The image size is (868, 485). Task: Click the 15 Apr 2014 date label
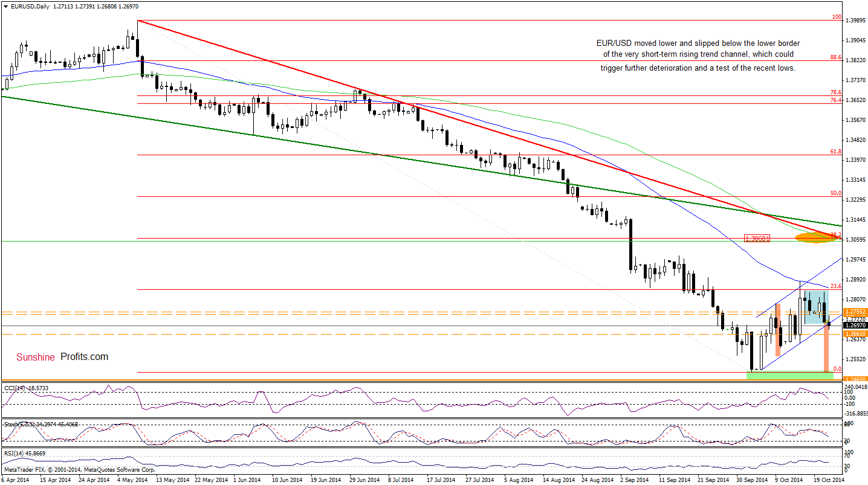coord(54,480)
